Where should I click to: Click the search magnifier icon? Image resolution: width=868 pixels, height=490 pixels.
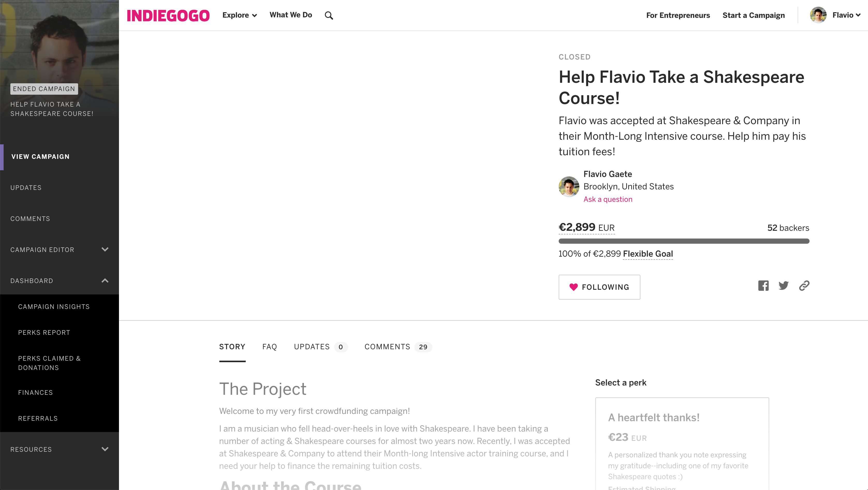329,16
